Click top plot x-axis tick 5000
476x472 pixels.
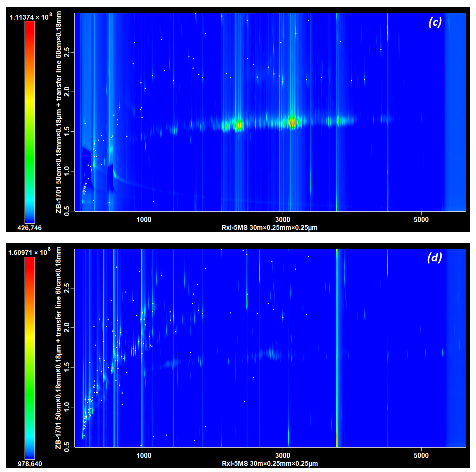[x=421, y=219]
